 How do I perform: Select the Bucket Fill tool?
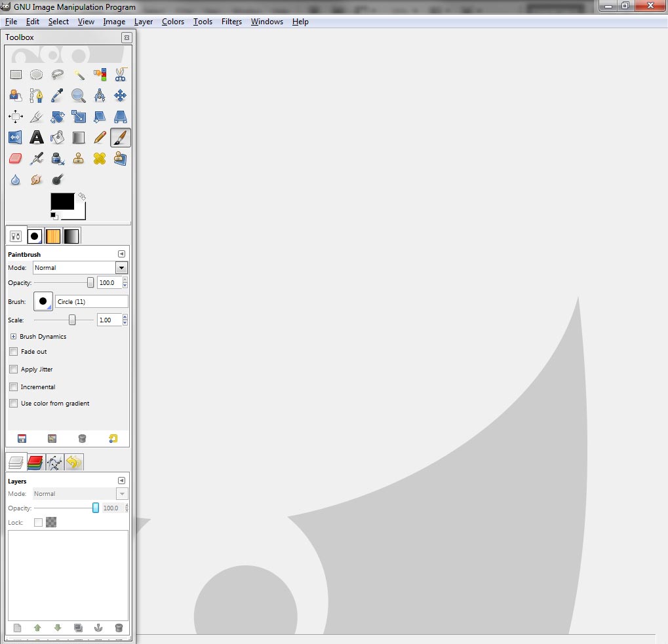pyautogui.click(x=58, y=138)
